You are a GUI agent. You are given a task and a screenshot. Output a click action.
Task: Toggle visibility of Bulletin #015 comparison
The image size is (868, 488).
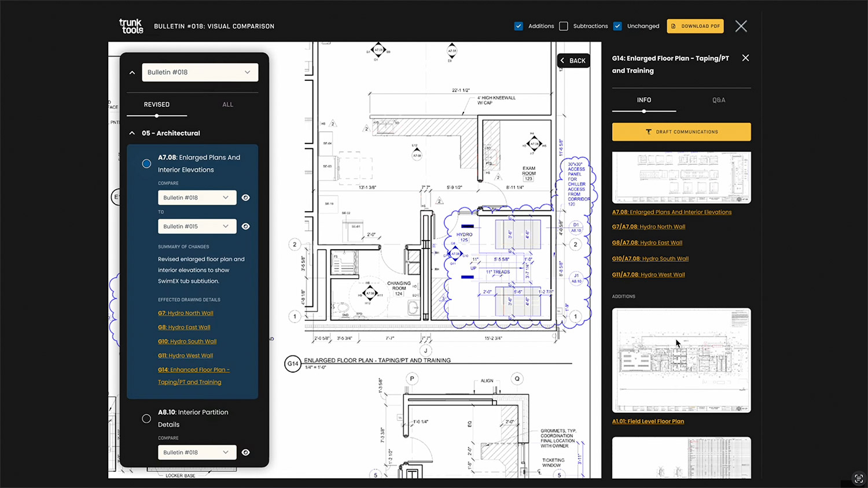point(245,227)
